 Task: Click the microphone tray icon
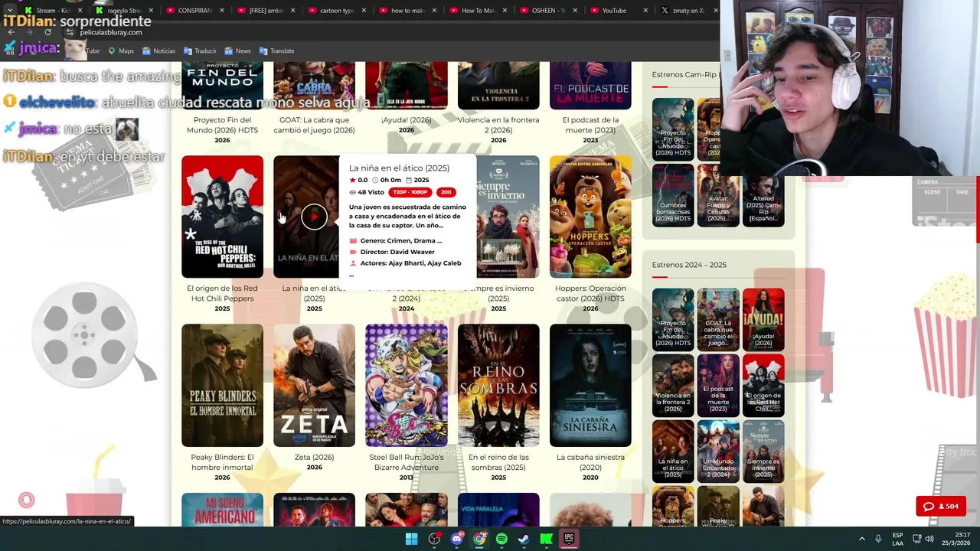878,539
